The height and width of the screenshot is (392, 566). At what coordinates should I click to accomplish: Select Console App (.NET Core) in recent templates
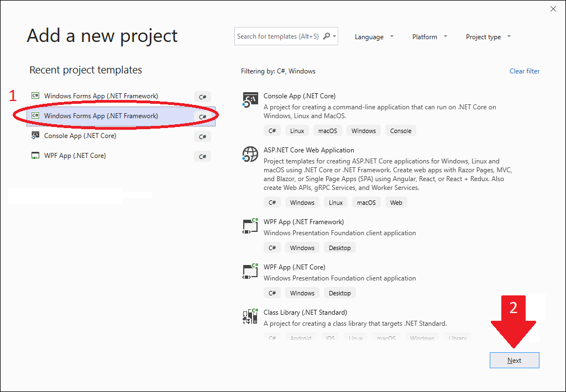121,136
